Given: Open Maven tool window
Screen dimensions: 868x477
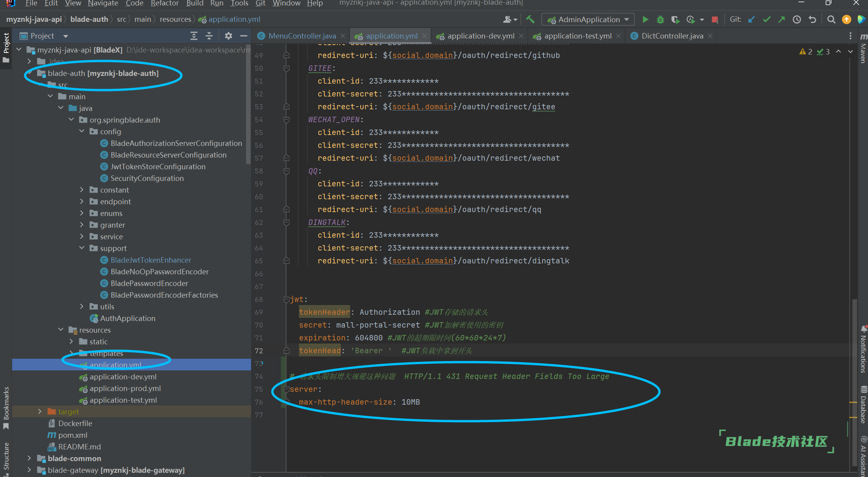Looking at the screenshot, I should point(863,49).
